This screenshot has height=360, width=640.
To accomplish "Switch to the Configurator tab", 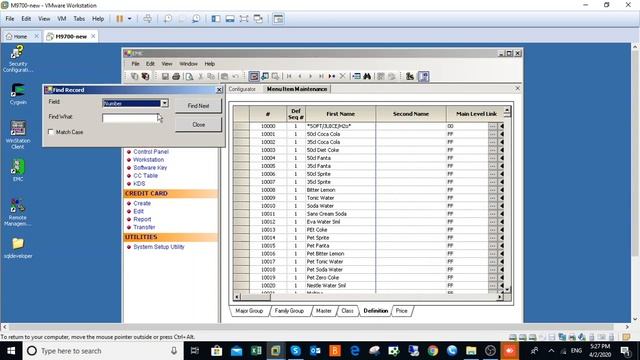I will 242,89.
